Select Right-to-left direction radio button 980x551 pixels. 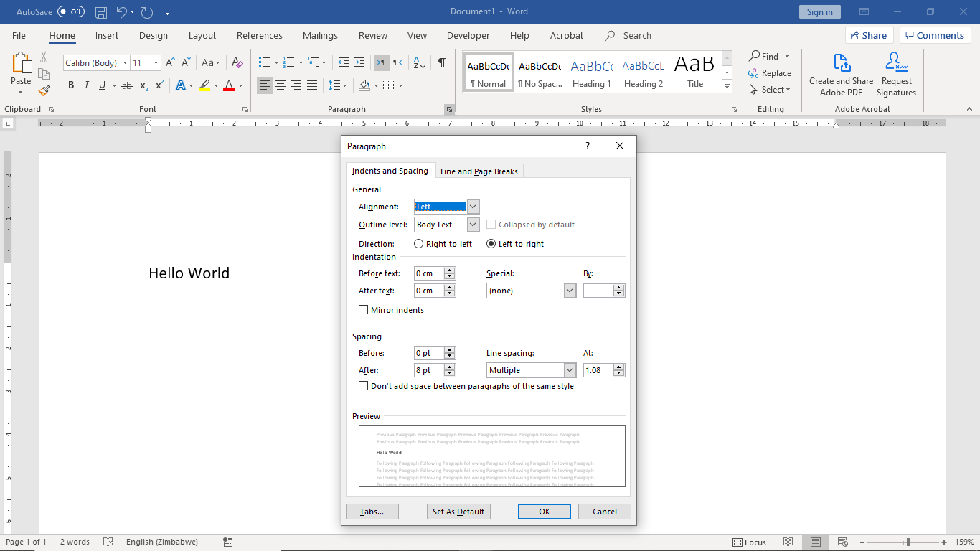tap(419, 244)
